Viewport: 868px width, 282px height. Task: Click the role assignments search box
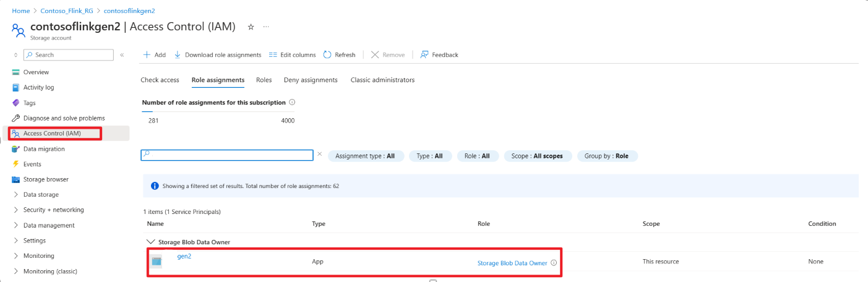(227, 155)
